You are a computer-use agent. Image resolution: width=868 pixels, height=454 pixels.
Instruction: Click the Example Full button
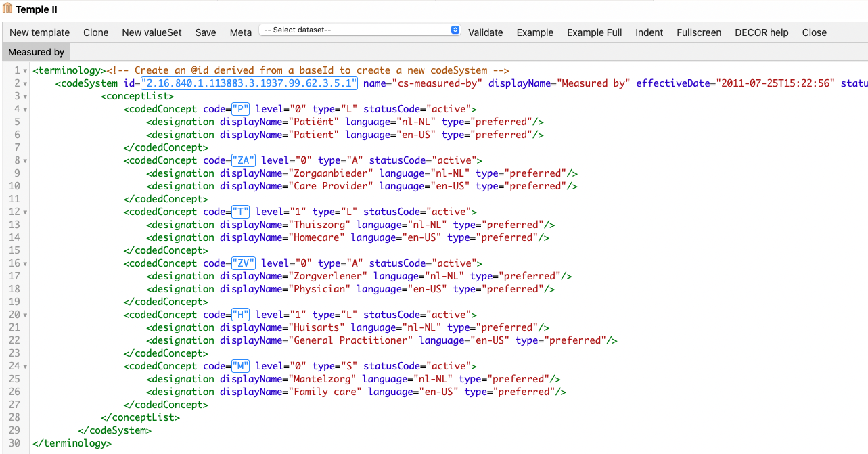pyautogui.click(x=594, y=32)
